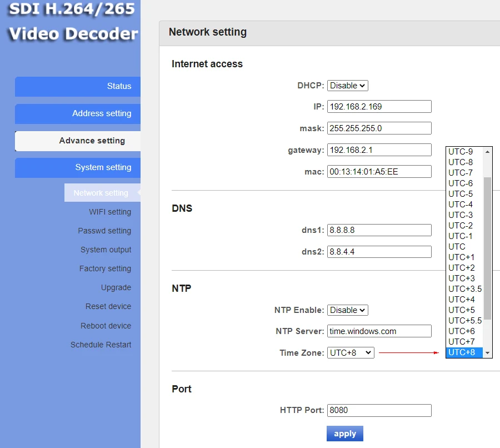500x448 pixels.
Task: Click the apply button
Action: click(x=344, y=434)
